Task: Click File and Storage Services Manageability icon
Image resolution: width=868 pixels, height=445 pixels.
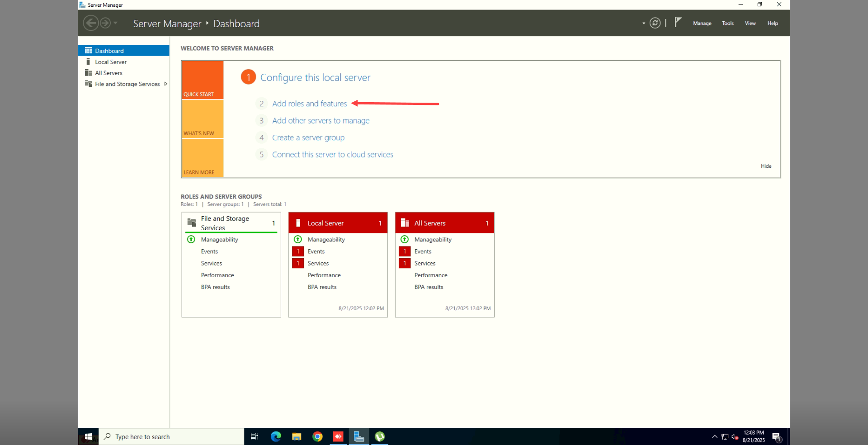Action: coord(191,240)
